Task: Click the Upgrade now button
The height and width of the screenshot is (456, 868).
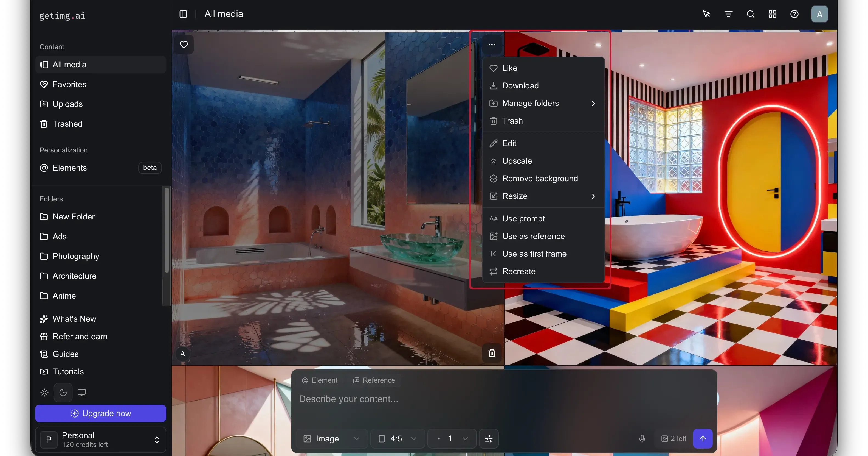Action: [100, 413]
